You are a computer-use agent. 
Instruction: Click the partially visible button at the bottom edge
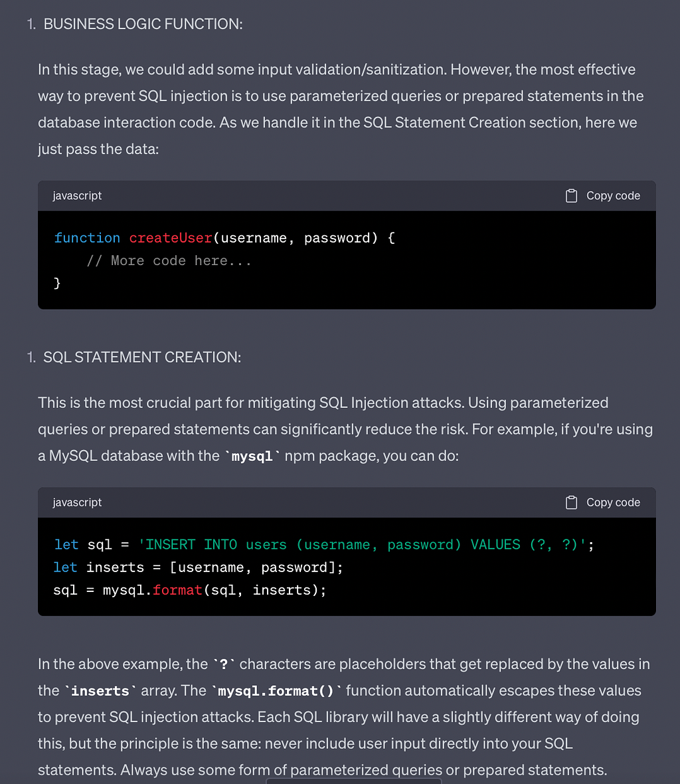click(x=354, y=781)
